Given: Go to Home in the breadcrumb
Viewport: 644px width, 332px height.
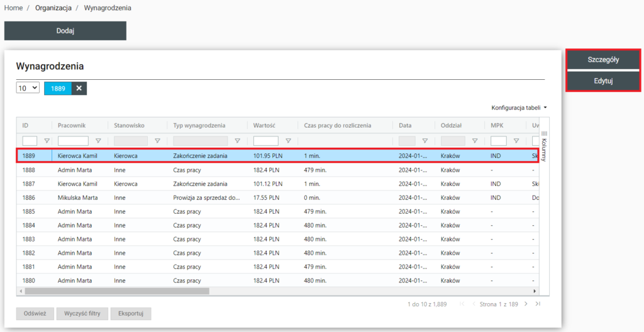Looking at the screenshot, I should tap(13, 8).
